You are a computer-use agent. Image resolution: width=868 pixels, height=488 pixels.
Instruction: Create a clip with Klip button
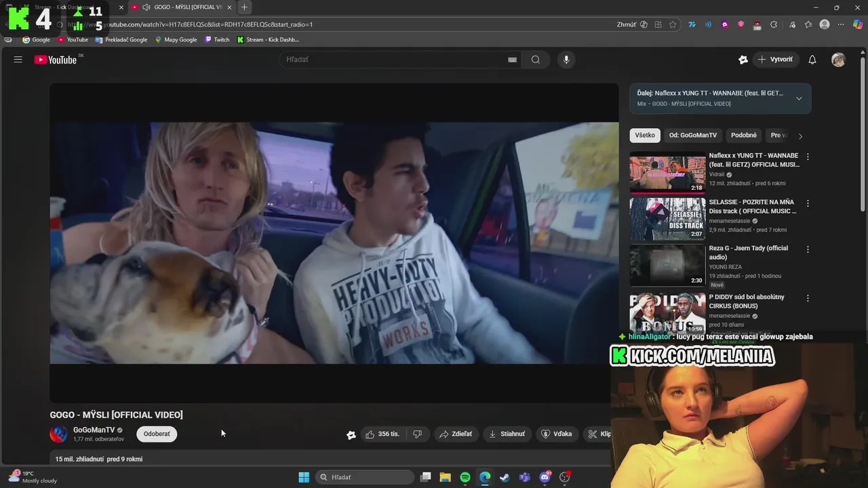click(599, 434)
